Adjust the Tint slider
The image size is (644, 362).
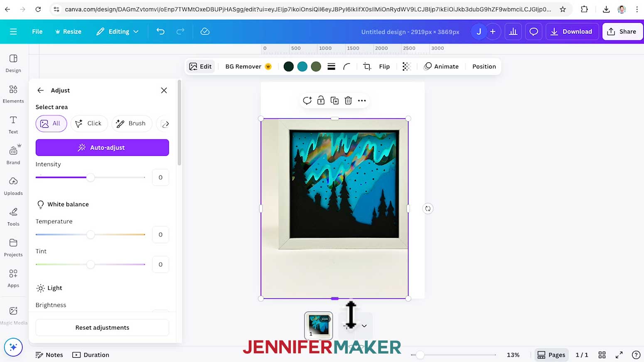point(90,264)
